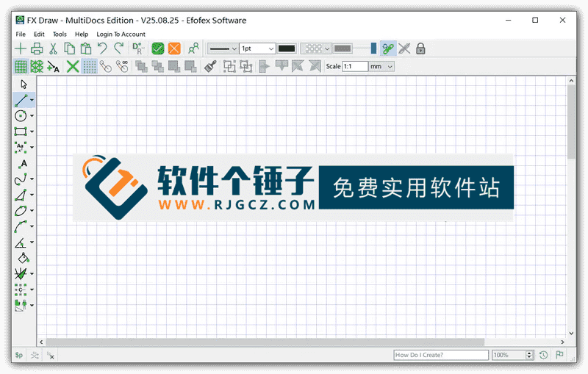Click the How Do I Create? search box
The width and height of the screenshot is (588, 374).
pyautogui.click(x=441, y=355)
